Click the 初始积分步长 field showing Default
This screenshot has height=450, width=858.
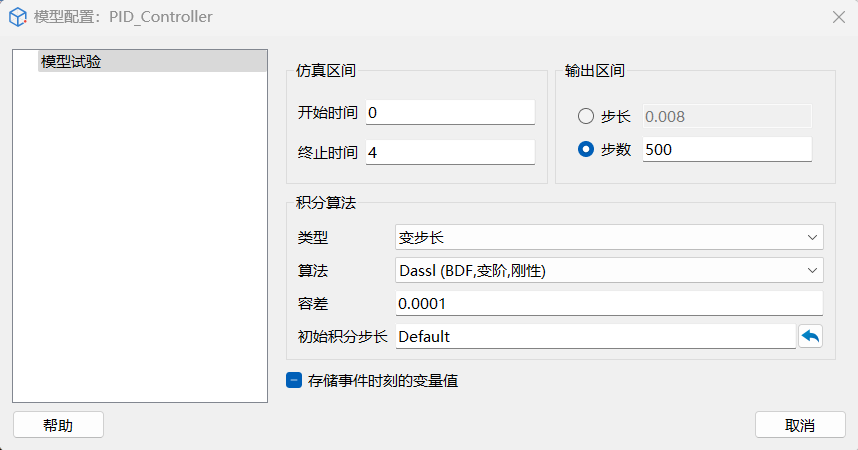tap(595, 337)
